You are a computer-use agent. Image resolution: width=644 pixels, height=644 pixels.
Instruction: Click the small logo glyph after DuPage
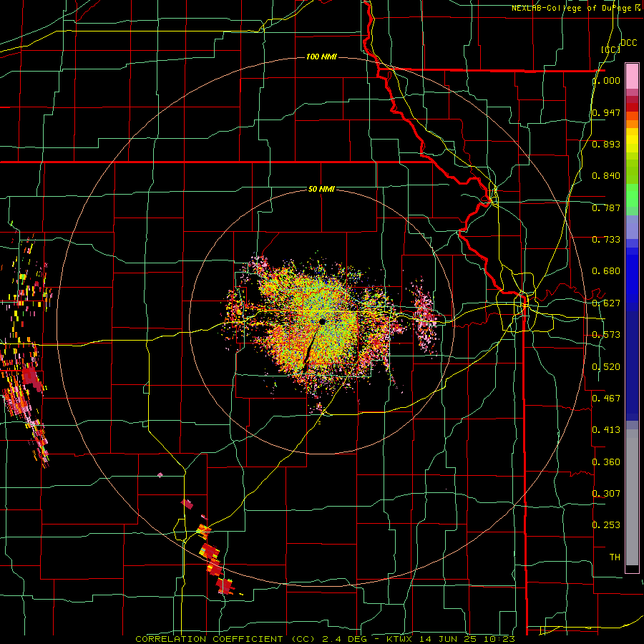pyautogui.click(x=638, y=8)
